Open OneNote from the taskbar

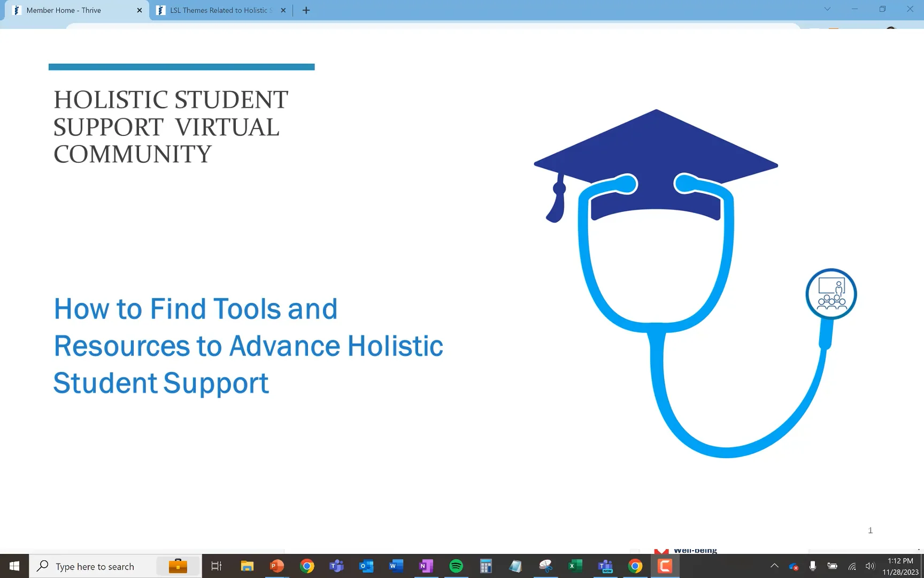426,566
